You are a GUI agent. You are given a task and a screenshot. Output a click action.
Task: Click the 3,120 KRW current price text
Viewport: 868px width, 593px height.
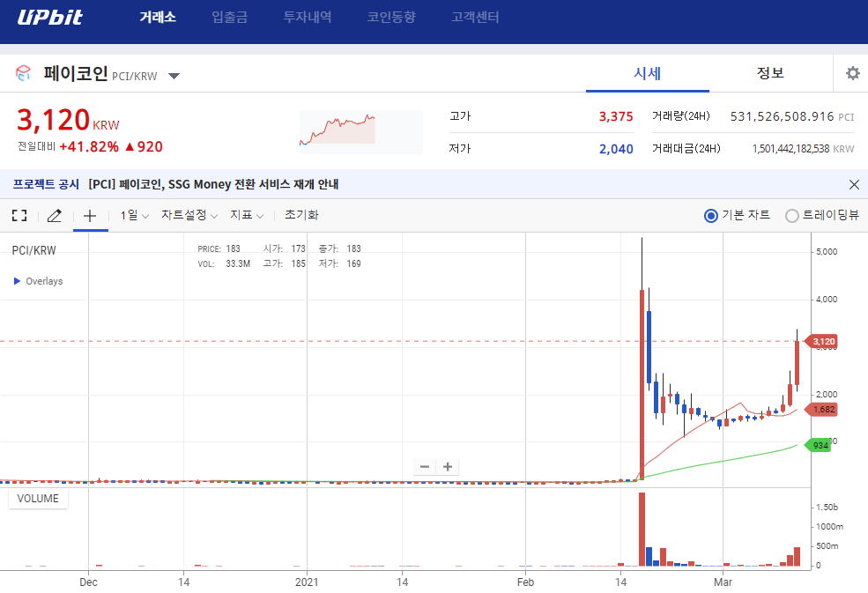68,120
